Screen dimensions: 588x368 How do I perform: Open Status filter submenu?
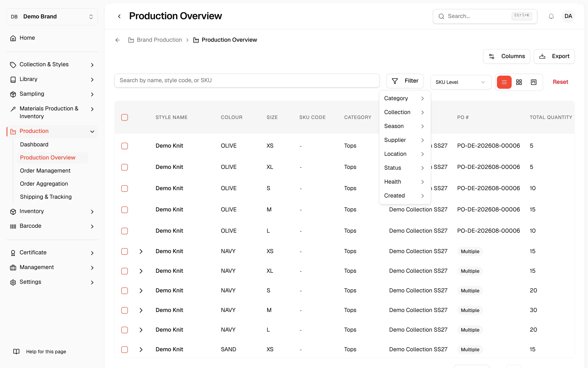pyautogui.click(x=404, y=168)
